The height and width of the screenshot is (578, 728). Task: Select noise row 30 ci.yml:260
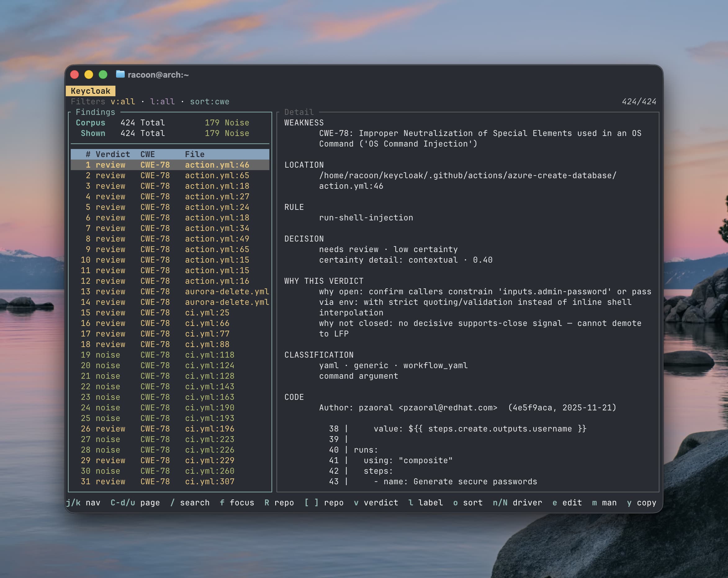click(170, 471)
